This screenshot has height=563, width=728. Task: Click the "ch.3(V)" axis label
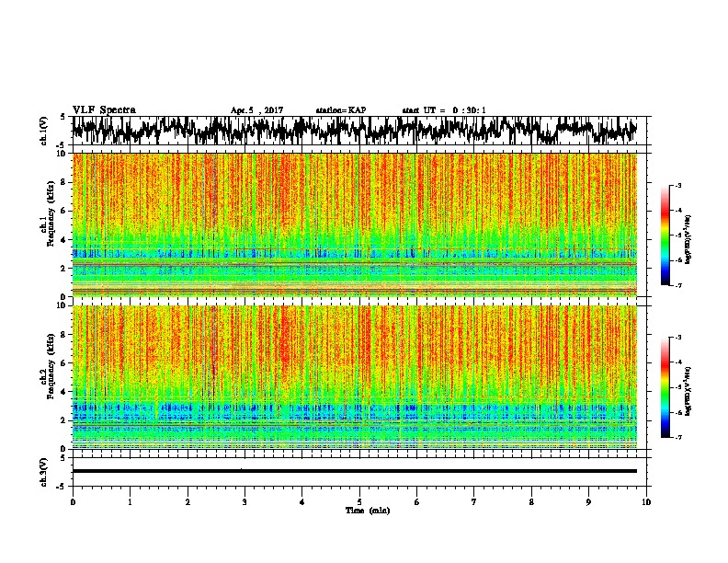click(44, 472)
